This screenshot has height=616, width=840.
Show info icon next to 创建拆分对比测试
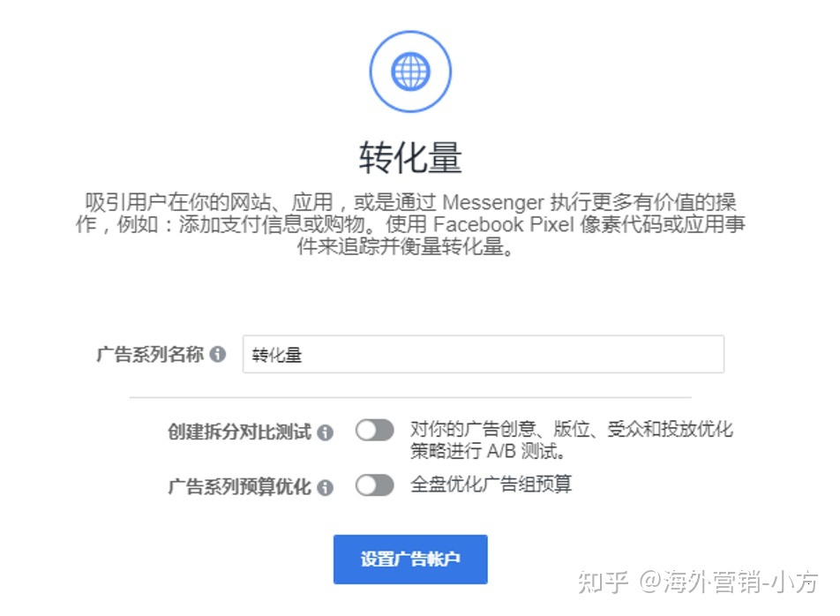point(326,432)
